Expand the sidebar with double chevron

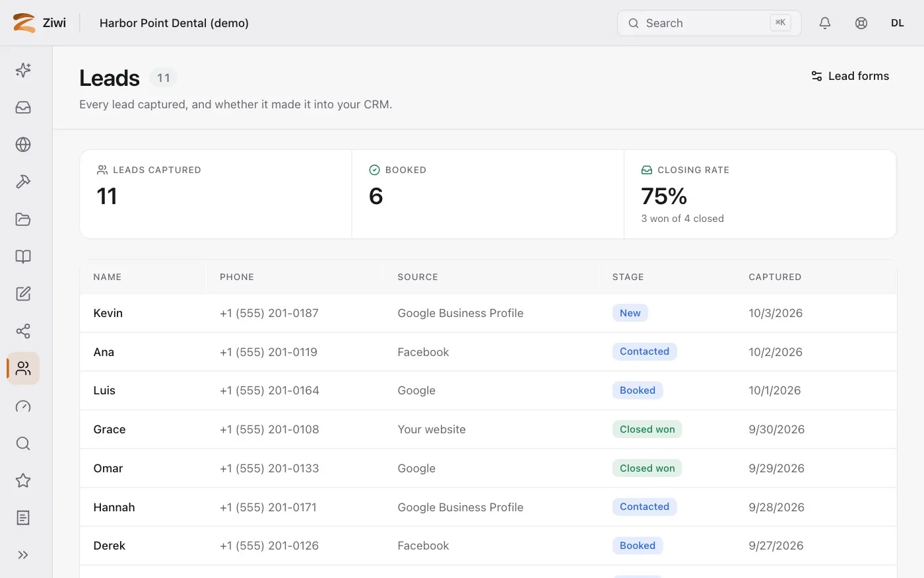[23, 555]
